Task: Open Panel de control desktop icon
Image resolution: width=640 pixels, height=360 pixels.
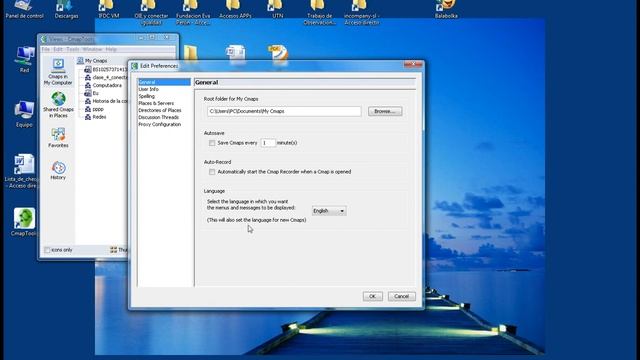Action: [24, 9]
